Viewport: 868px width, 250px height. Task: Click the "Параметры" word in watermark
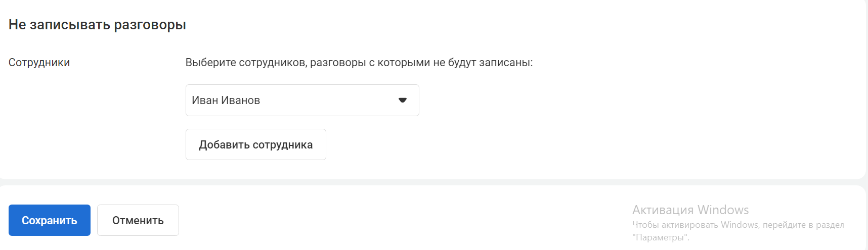pyautogui.click(x=661, y=237)
